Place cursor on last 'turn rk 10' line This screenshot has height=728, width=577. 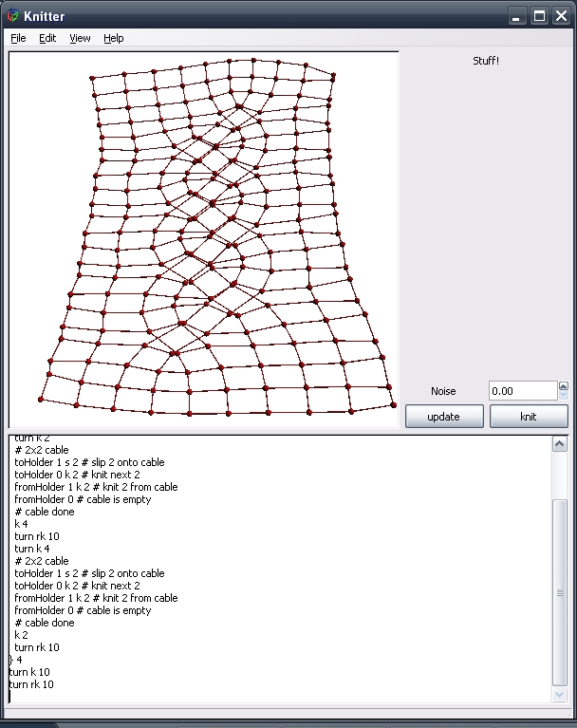coord(31,684)
